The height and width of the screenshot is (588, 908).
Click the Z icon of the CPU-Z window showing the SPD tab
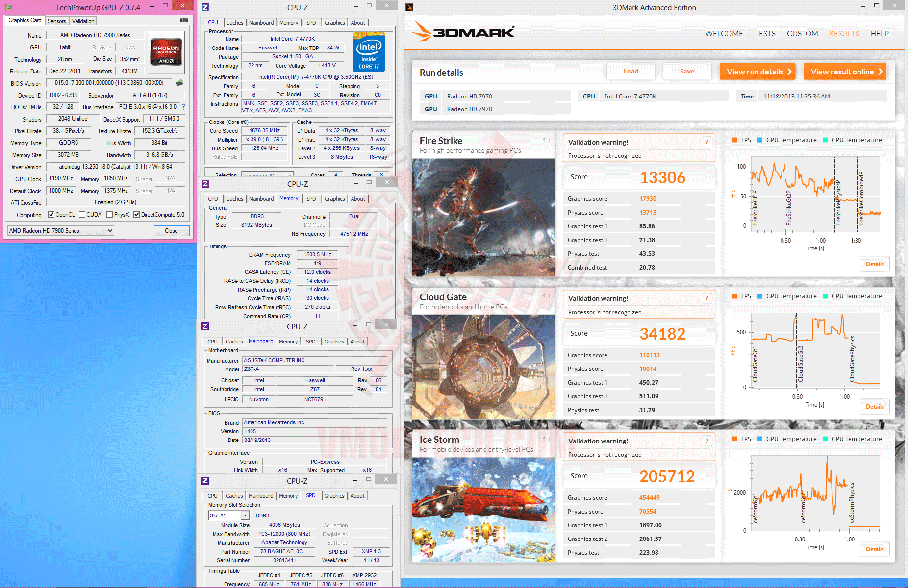coord(205,481)
